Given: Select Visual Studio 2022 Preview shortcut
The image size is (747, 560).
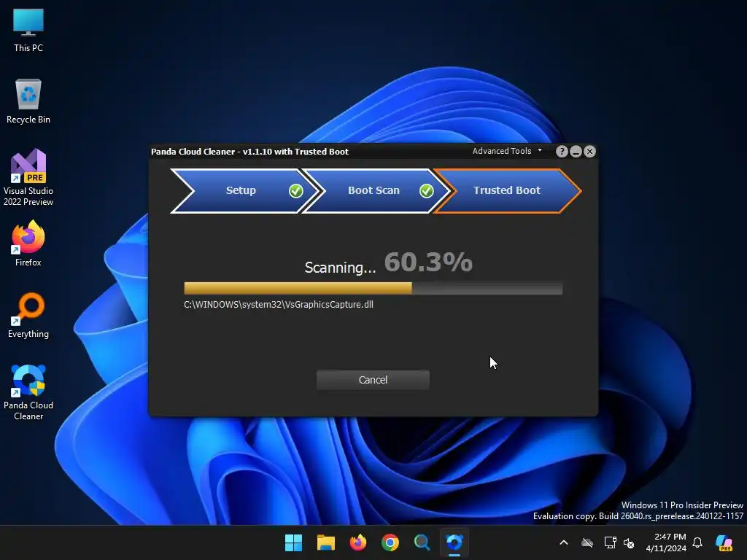Looking at the screenshot, I should [28, 177].
